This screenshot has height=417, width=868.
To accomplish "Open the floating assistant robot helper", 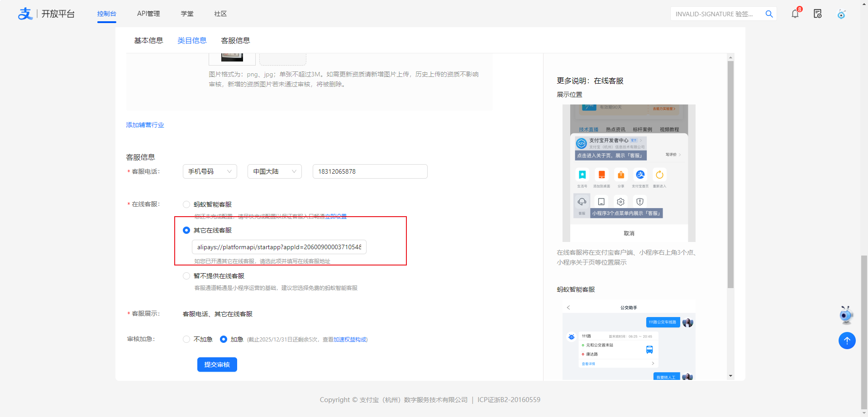I will coord(846,315).
